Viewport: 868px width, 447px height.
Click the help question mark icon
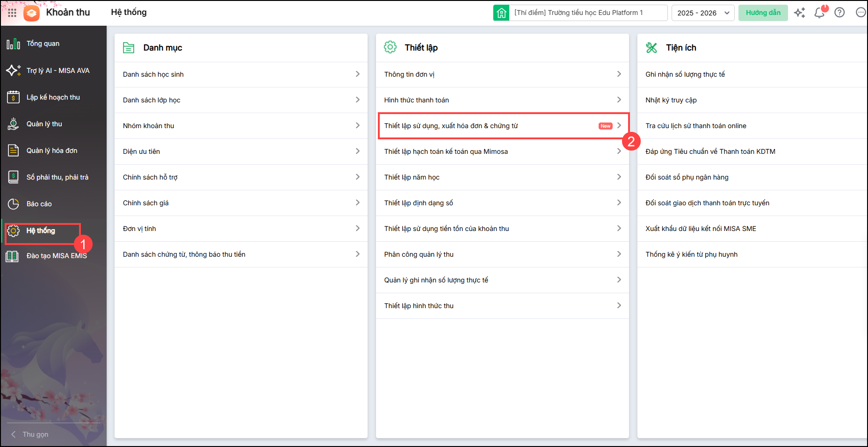[x=839, y=13]
